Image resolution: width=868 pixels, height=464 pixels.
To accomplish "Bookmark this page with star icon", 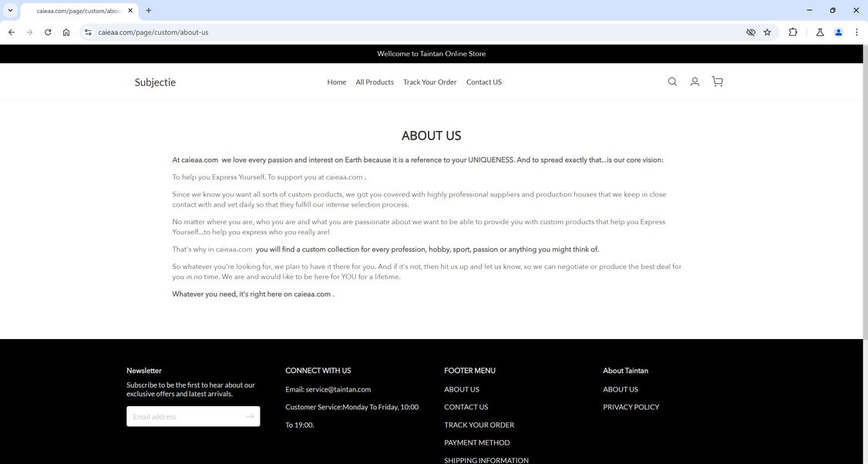I will pos(767,32).
